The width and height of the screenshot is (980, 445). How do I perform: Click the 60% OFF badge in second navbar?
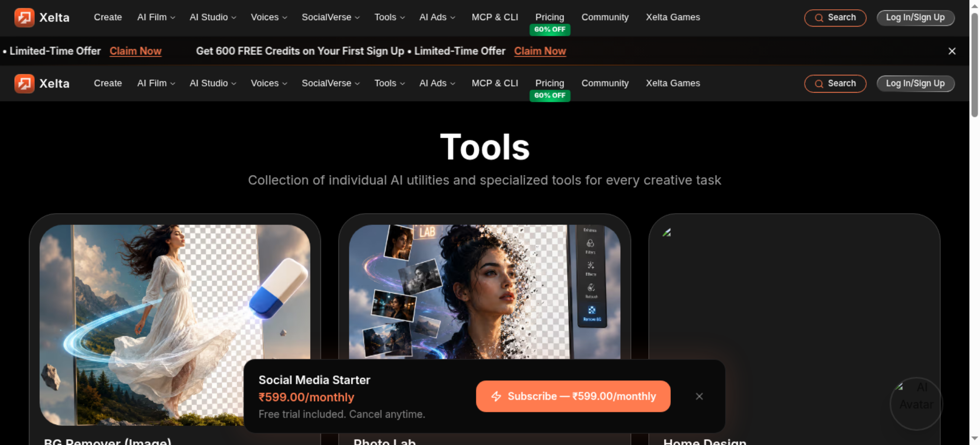coord(550,96)
